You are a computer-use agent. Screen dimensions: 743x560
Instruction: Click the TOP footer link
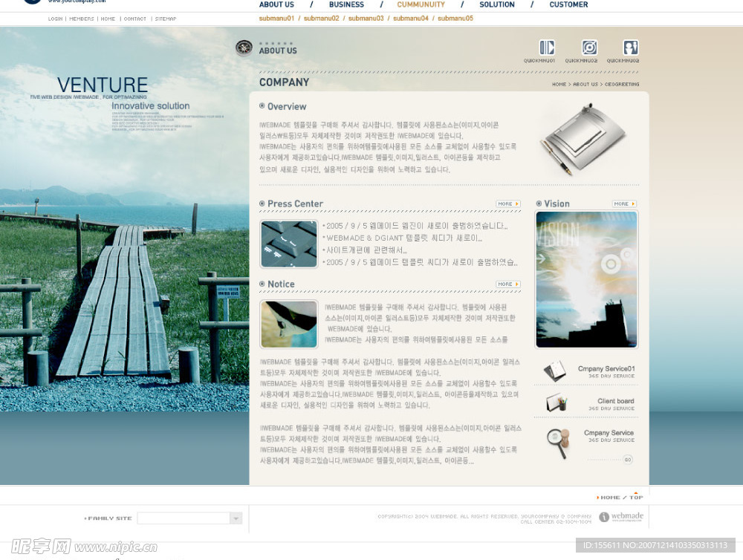click(x=637, y=498)
